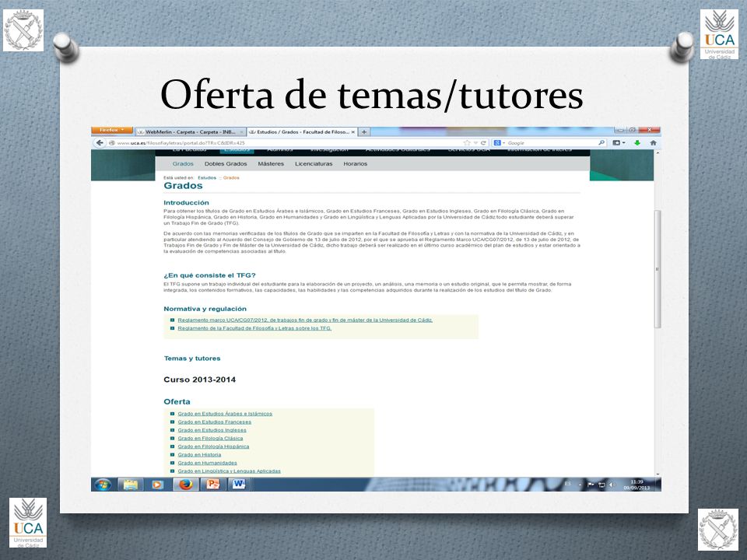The image size is (747, 560).
Task: Open Grado en Historia link
Action: tap(199, 454)
